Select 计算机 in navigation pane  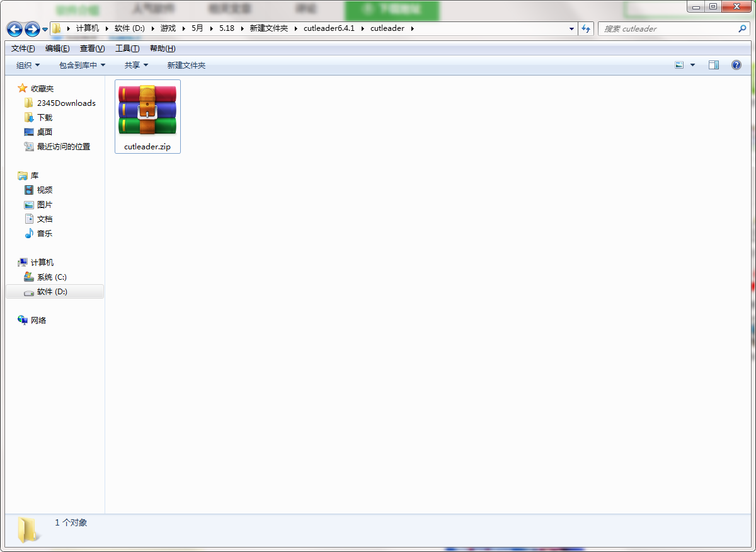tap(42, 262)
